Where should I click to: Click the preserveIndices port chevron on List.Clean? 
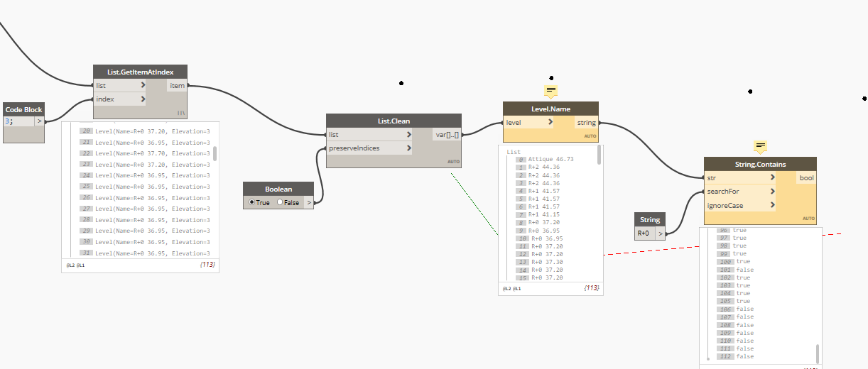coord(408,148)
